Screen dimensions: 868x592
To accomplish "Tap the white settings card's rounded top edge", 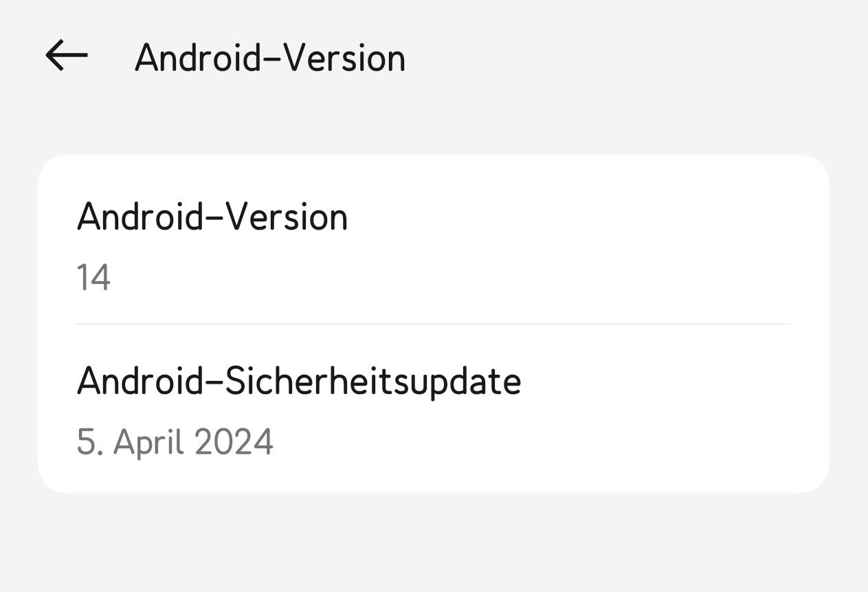I will coord(434,157).
